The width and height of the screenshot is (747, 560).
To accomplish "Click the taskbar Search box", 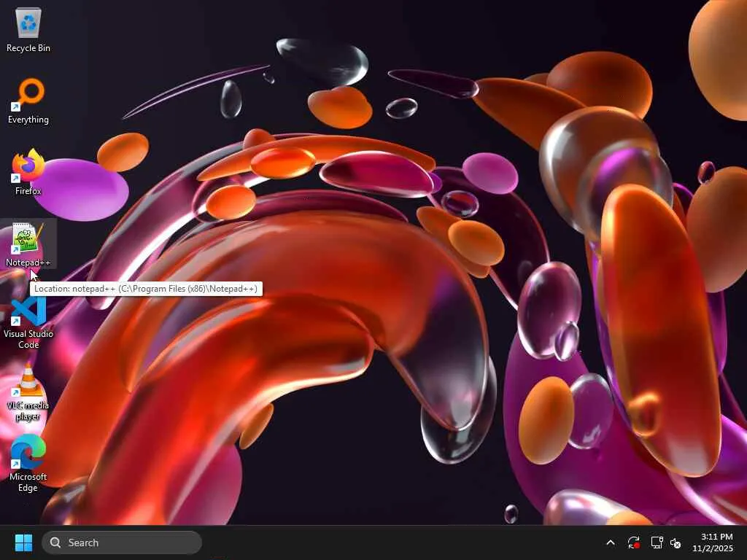I will tap(122, 542).
